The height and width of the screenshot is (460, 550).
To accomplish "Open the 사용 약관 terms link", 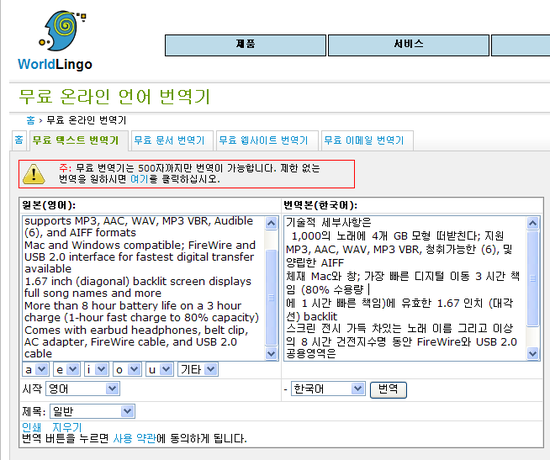I will pyautogui.click(x=134, y=439).
